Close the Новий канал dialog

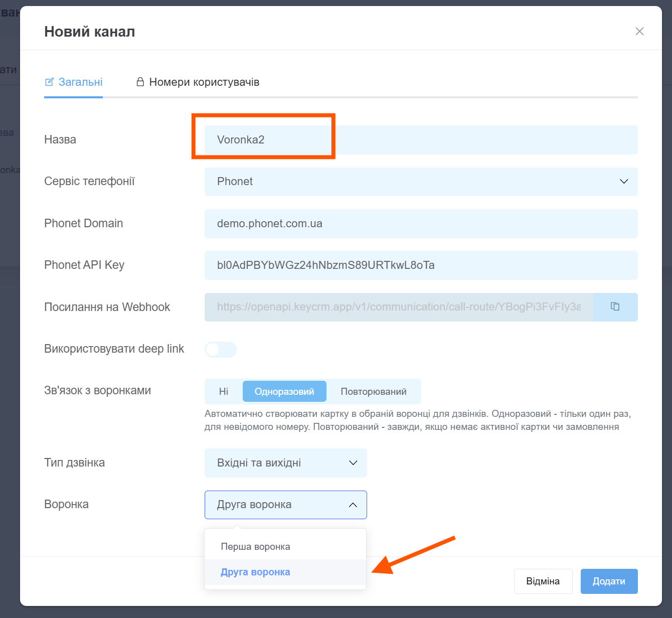point(639,32)
